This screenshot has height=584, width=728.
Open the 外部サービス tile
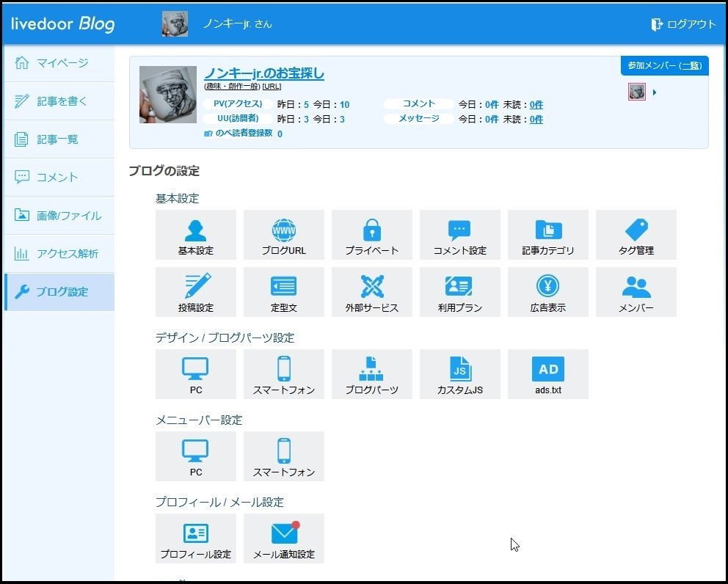pos(372,292)
